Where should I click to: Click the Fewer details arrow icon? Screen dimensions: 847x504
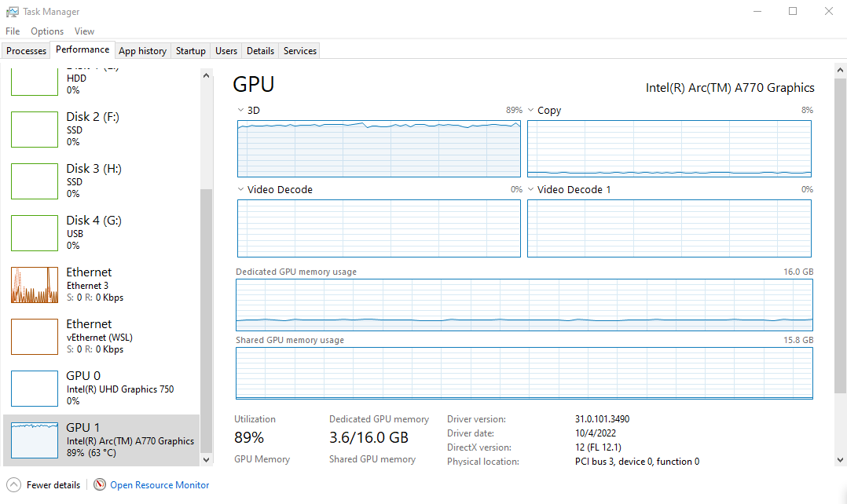13,484
